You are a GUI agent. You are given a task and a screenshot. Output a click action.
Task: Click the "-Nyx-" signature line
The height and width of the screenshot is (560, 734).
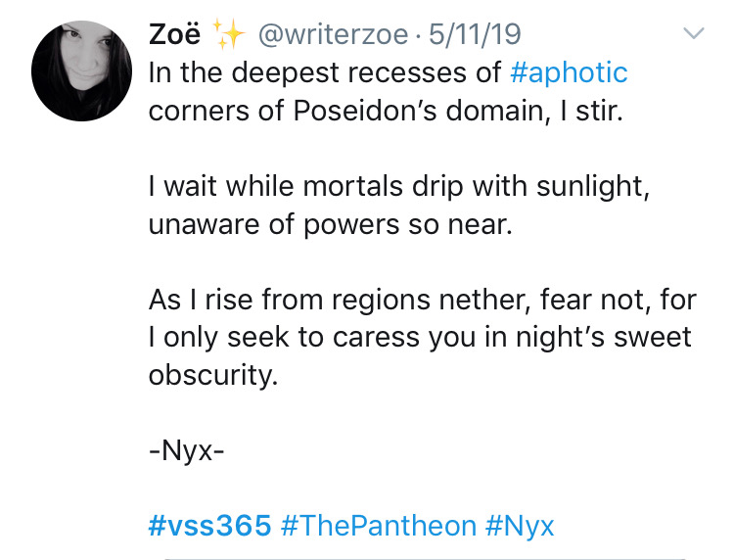(x=186, y=452)
